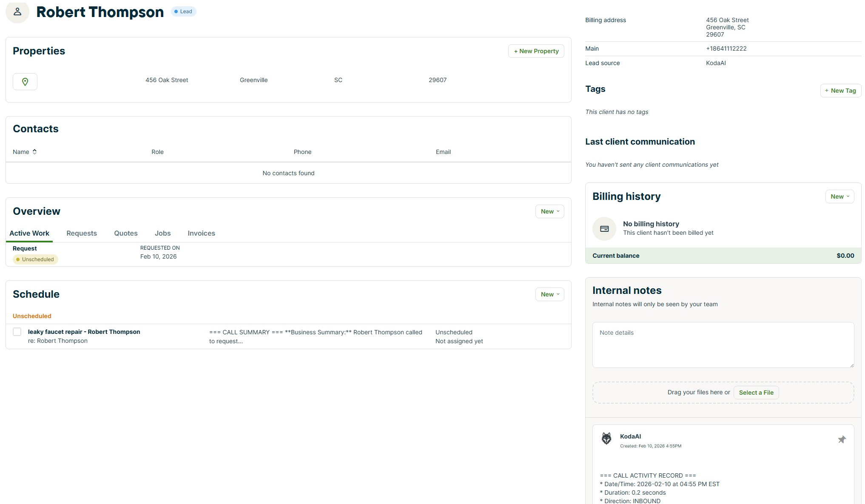The width and height of the screenshot is (865, 504).
Task: Click the New Property button
Action: tap(536, 51)
